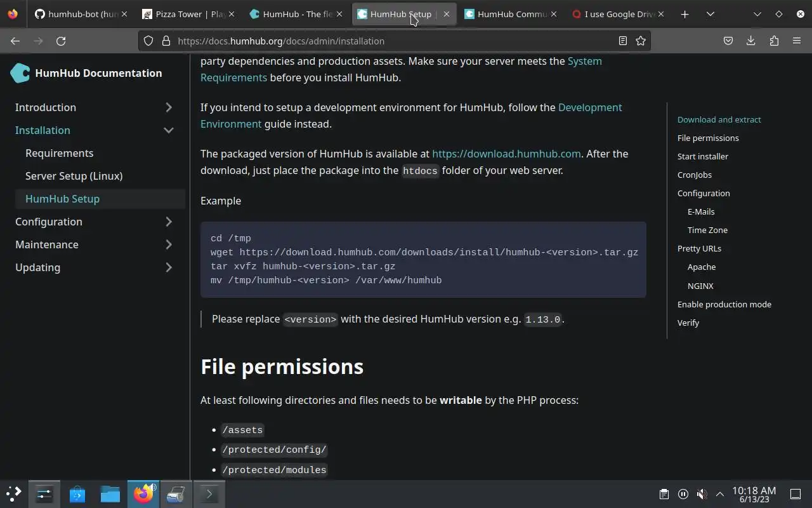This screenshot has height=508, width=812.
Task: Open Server Setup (Linux) page
Action: pos(74,176)
